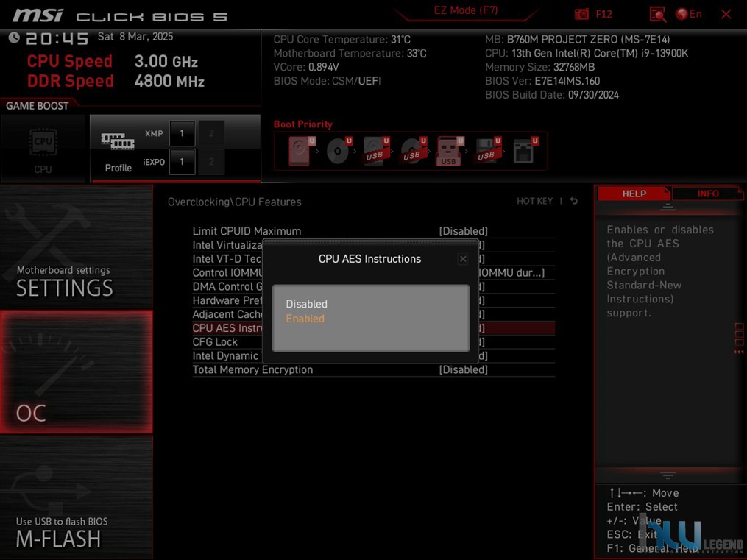747x560 pixels.
Task: Open the OC overclocking section
Action: pos(77,372)
